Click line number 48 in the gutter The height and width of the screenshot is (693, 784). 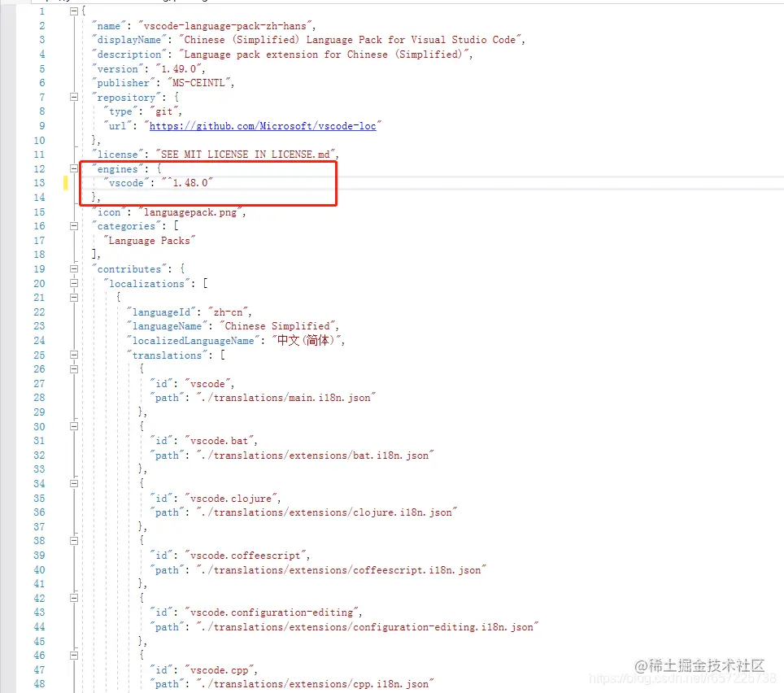point(40,684)
